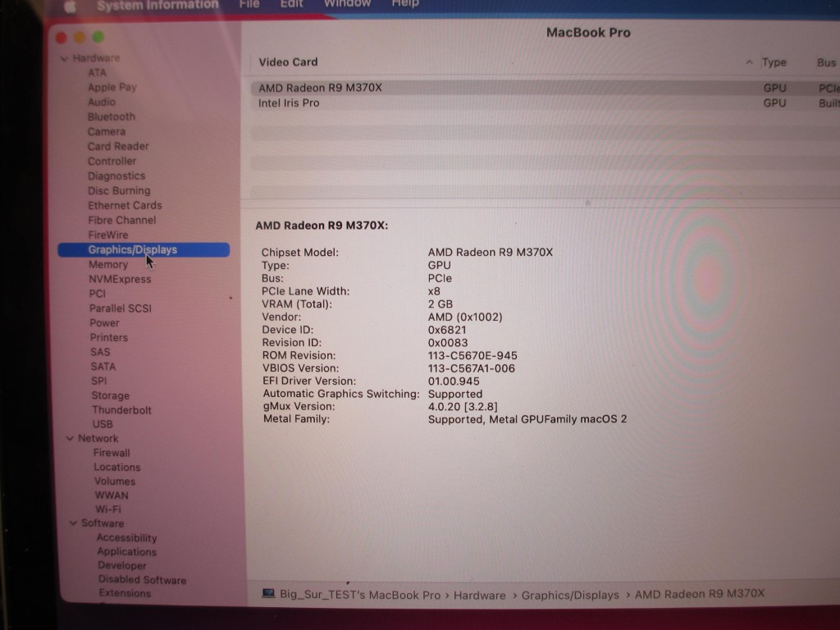
Task: Toggle the Video Card column sort arrow
Action: click(x=749, y=62)
